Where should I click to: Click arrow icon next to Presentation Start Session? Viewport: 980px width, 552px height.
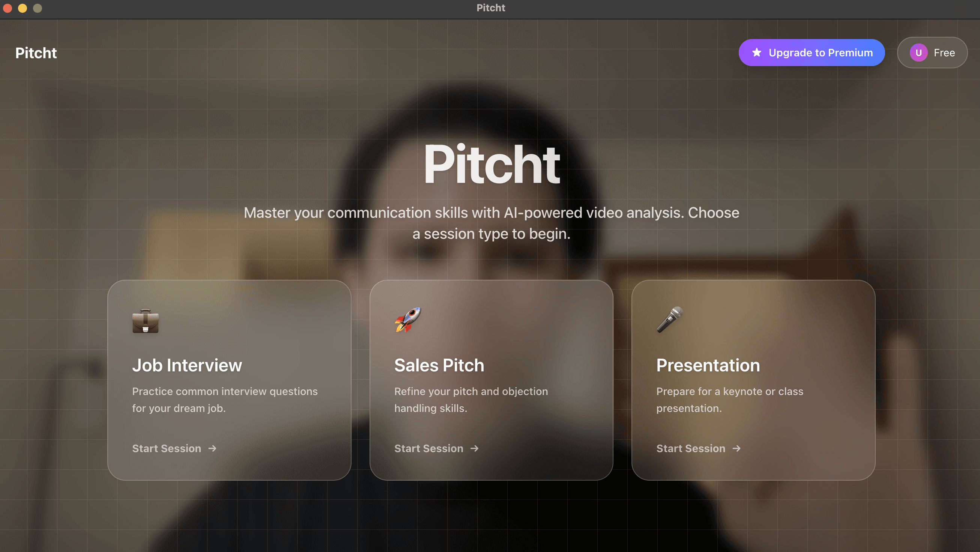(x=737, y=448)
